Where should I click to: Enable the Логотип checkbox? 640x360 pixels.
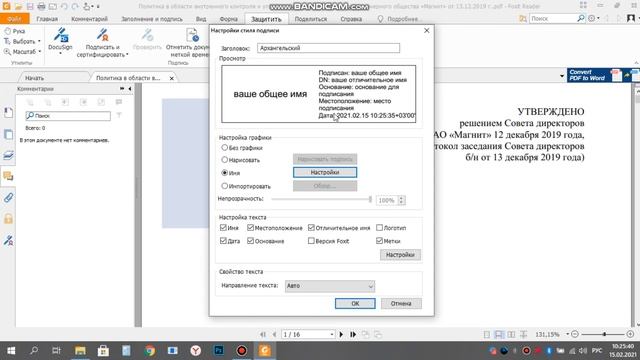tap(380, 227)
